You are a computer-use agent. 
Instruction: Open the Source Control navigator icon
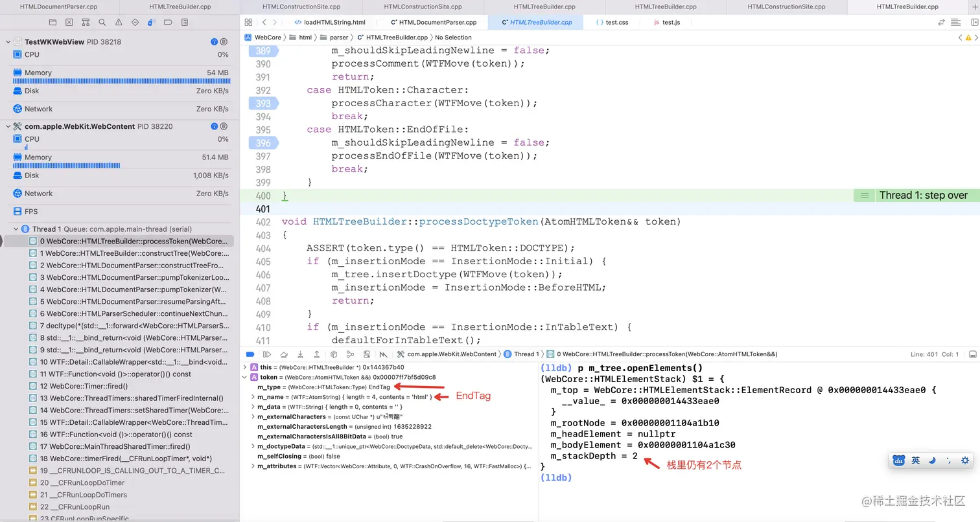[x=69, y=22]
